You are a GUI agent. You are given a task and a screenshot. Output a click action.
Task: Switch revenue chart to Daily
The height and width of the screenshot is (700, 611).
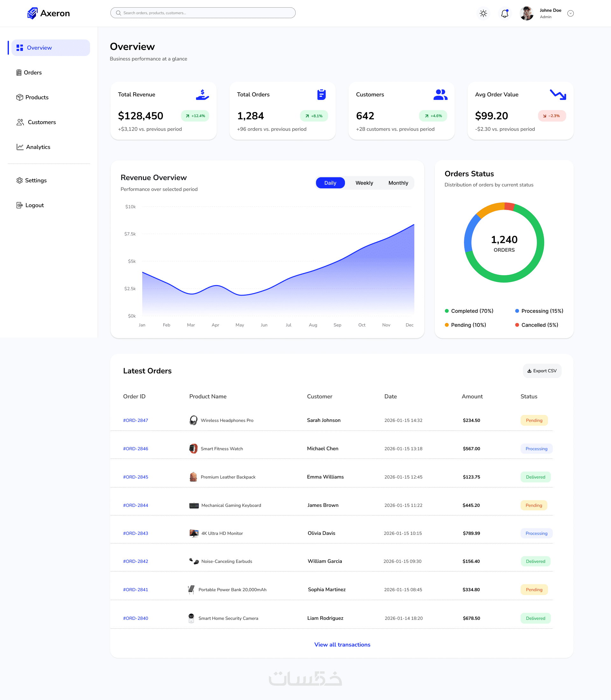(x=330, y=183)
